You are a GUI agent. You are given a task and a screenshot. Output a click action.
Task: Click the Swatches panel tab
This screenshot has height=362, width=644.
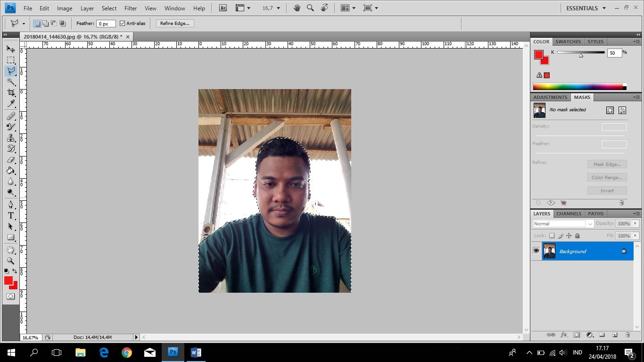point(568,41)
